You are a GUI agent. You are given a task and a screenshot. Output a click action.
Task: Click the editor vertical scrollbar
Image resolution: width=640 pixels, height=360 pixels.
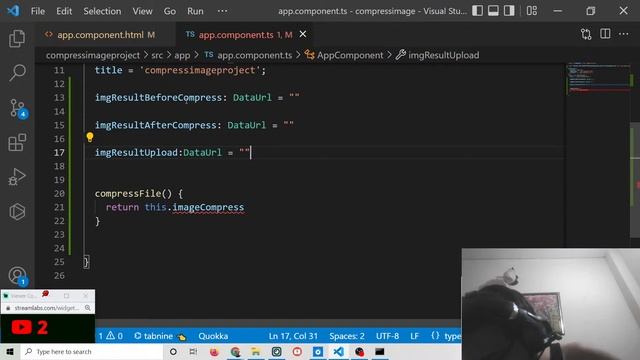click(x=635, y=180)
